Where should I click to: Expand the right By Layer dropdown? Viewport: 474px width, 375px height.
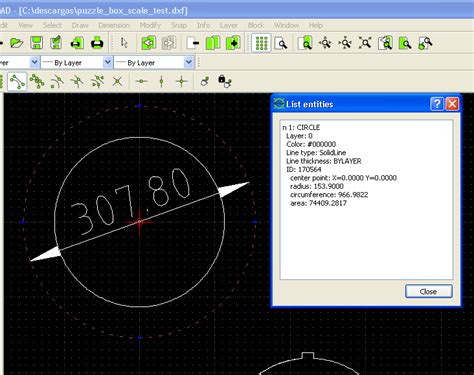pyautogui.click(x=188, y=62)
